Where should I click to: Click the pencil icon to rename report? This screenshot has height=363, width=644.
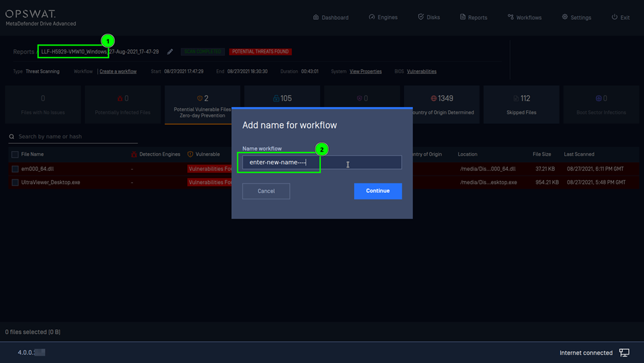(170, 51)
